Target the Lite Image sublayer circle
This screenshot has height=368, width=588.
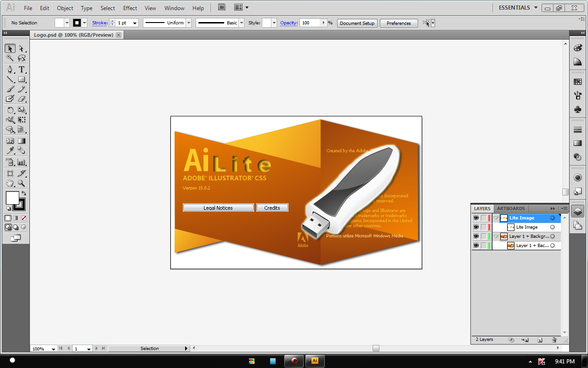pyautogui.click(x=552, y=227)
